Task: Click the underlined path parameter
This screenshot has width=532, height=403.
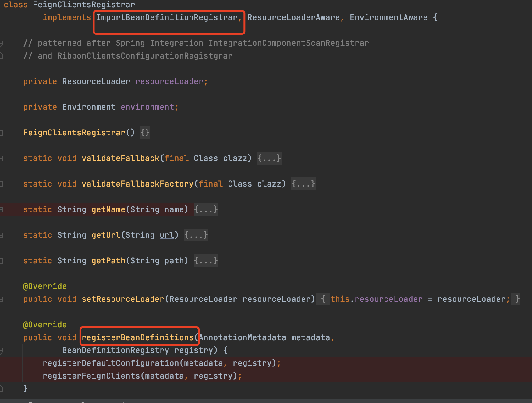Action: click(174, 261)
